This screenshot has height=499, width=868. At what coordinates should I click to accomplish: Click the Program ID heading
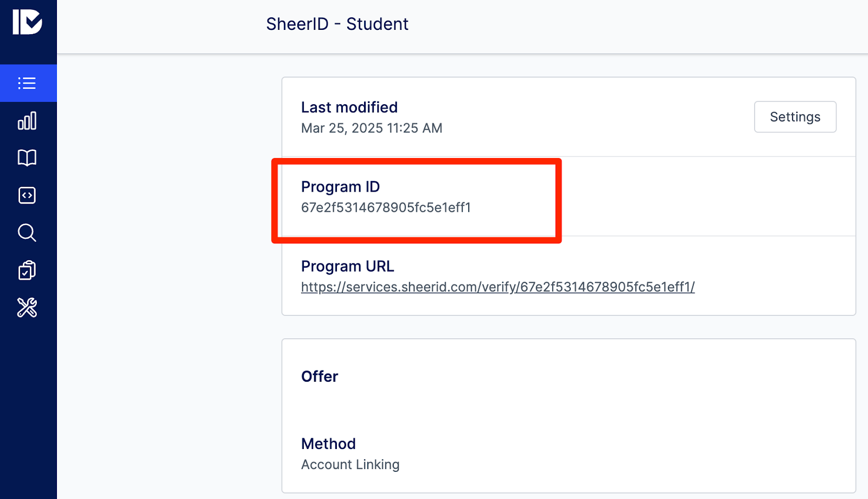340,187
